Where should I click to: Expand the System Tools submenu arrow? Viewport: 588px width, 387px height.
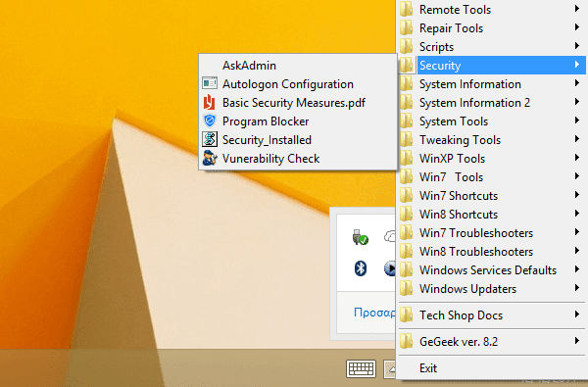[x=577, y=120]
